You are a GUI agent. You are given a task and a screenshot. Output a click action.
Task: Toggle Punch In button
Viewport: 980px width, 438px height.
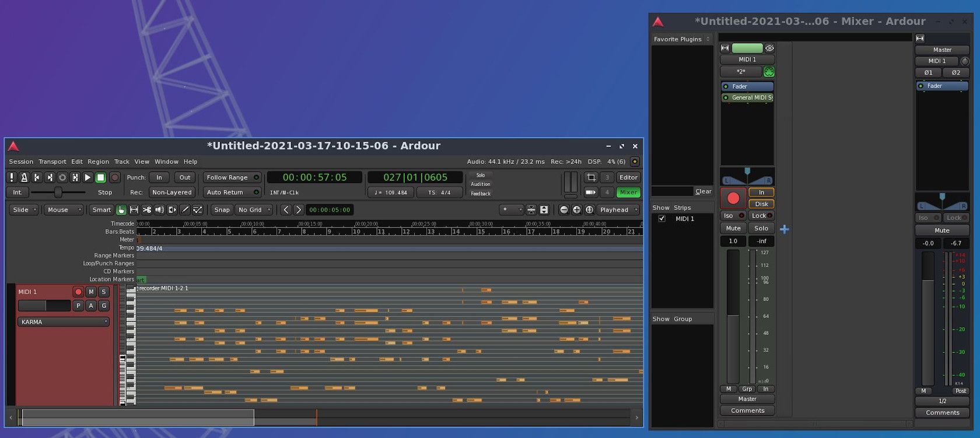159,177
